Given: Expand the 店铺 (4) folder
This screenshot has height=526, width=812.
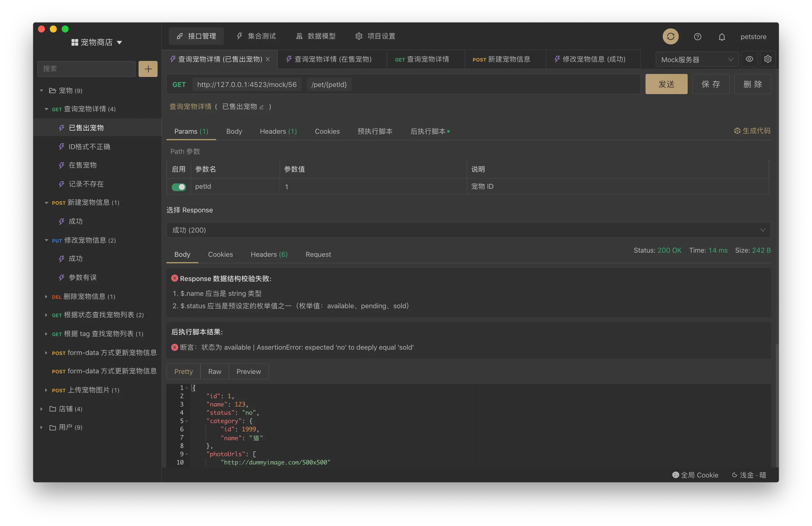Looking at the screenshot, I should (42, 409).
